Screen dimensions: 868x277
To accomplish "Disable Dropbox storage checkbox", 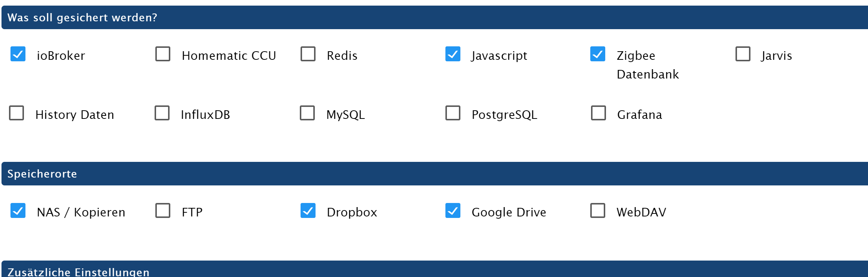I will pos(308,210).
